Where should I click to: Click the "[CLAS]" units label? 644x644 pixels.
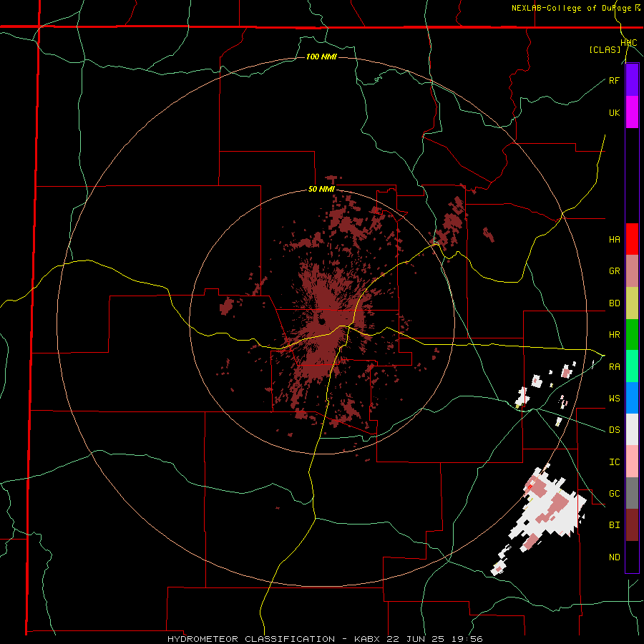(x=605, y=50)
